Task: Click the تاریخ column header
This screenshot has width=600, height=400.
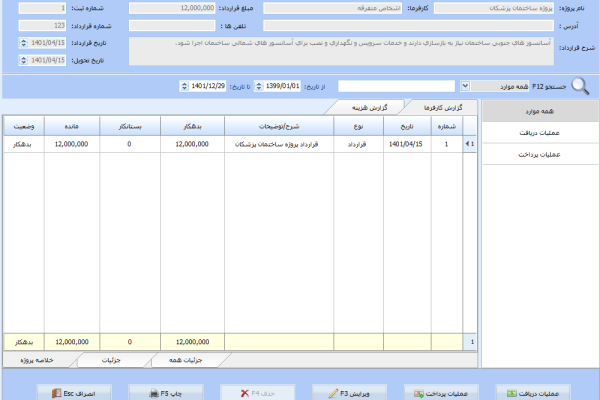Action: point(407,126)
